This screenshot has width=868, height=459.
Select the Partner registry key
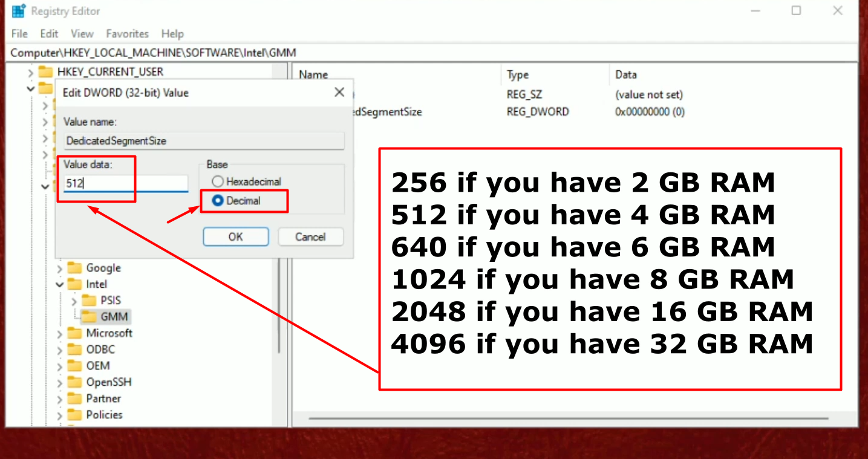click(103, 399)
